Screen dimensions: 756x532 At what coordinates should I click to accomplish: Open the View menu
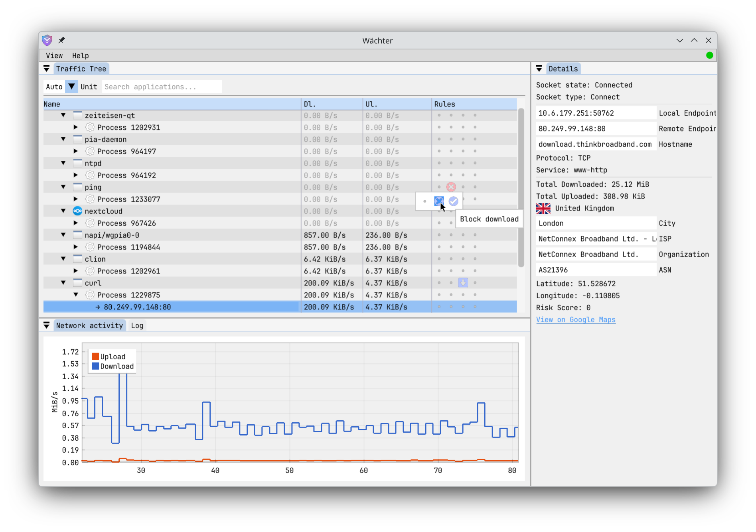[54, 55]
